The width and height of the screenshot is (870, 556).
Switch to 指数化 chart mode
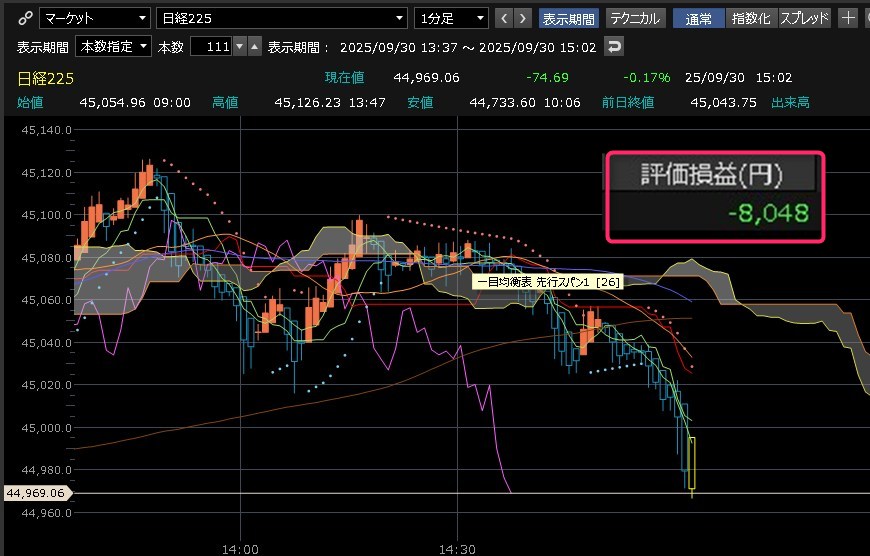(x=751, y=18)
